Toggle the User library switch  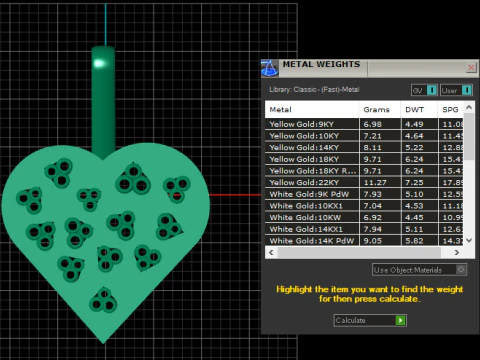(456, 90)
